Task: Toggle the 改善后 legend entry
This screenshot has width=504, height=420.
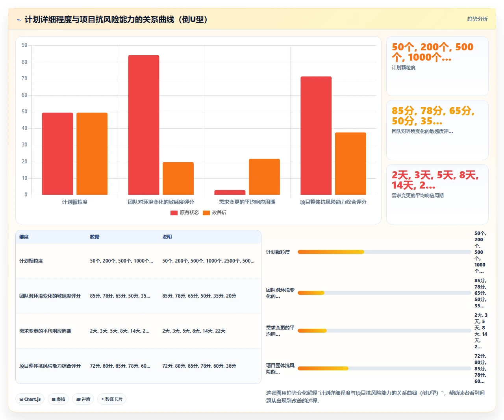Action: (215, 213)
